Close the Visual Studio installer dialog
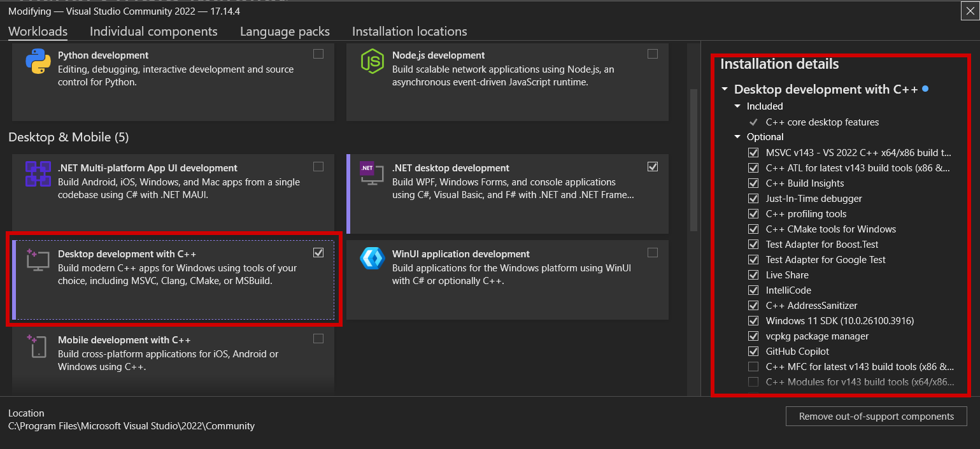 (970, 11)
